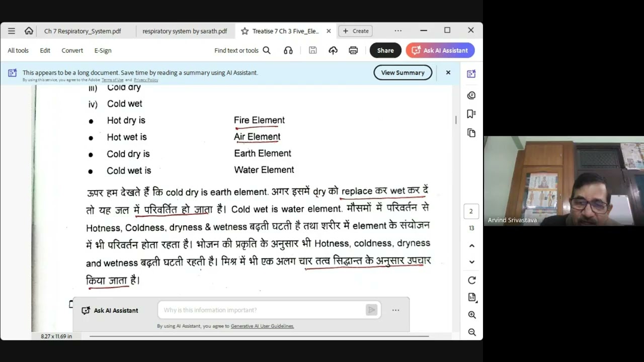The height and width of the screenshot is (362, 644).
Task: Go to the previous page with up arrow
Action: 471,245
